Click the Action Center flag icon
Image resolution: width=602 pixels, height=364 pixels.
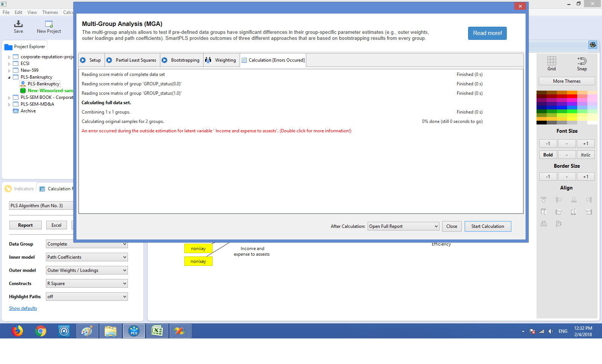click(x=532, y=331)
